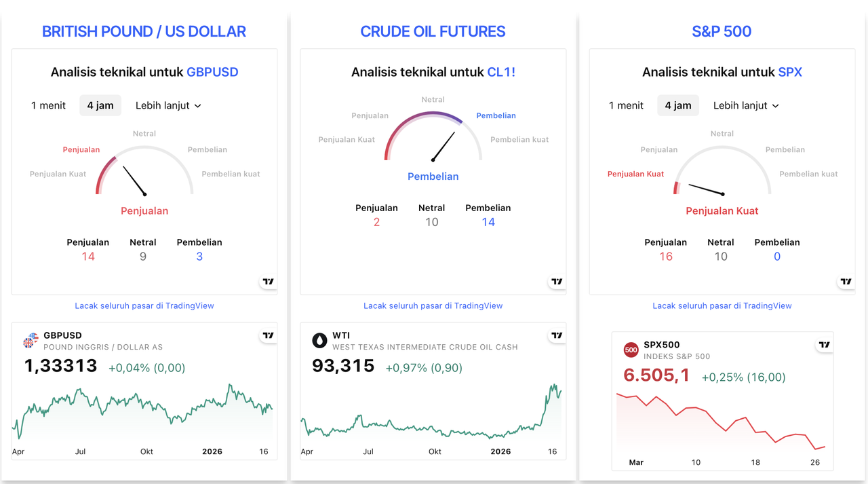Click the SPX500 ticker name in chart card

[x=662, y=345]
